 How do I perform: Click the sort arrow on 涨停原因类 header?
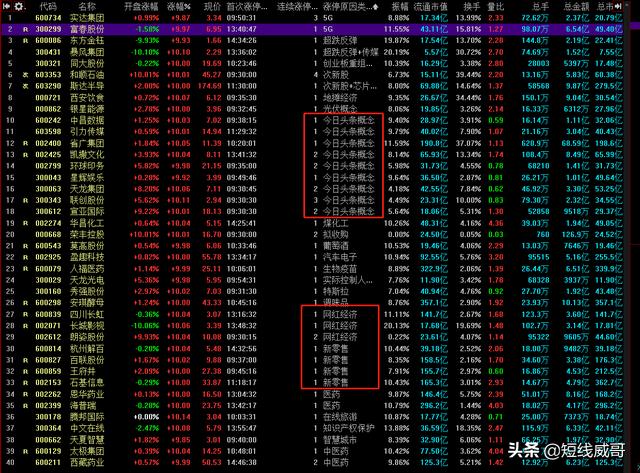coord(375,7)
